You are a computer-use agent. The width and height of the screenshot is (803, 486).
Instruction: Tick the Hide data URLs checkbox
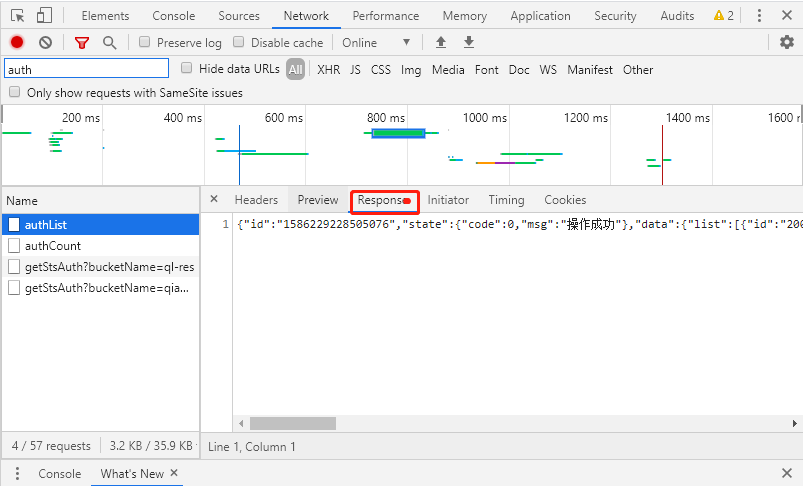point(187,69)
